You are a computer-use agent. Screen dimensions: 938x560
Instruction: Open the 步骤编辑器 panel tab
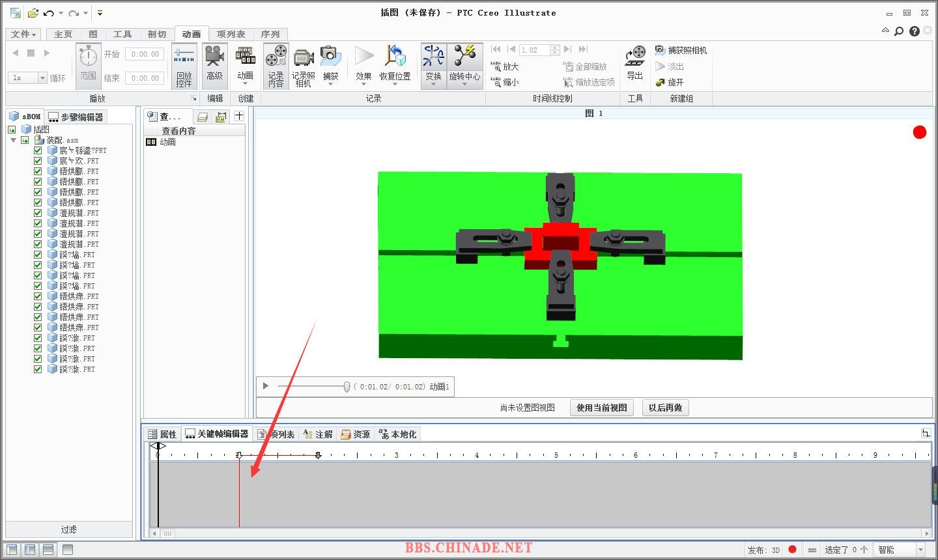point(76,117)
